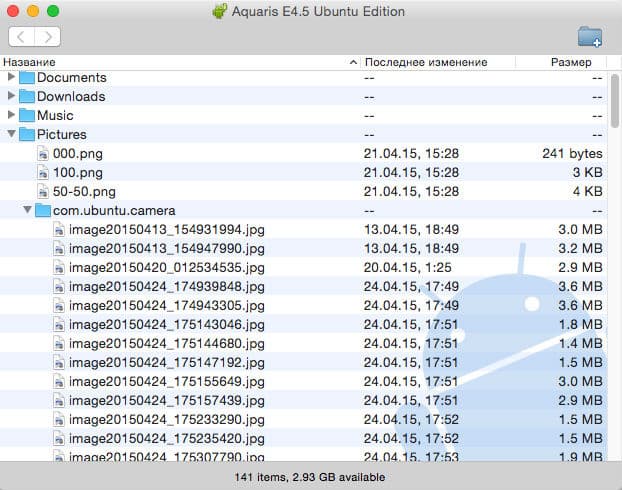Select the Pictures folder name
Image resolution: width=622 pixels, height=490 pixels.
point(61,135)
